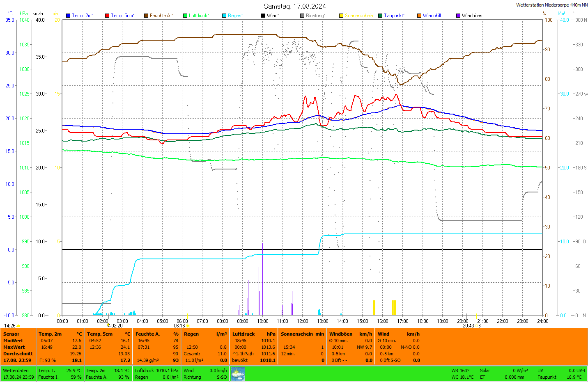Toggle the Richtung legend label
The image size is (588, 382).
pos(315,16)
